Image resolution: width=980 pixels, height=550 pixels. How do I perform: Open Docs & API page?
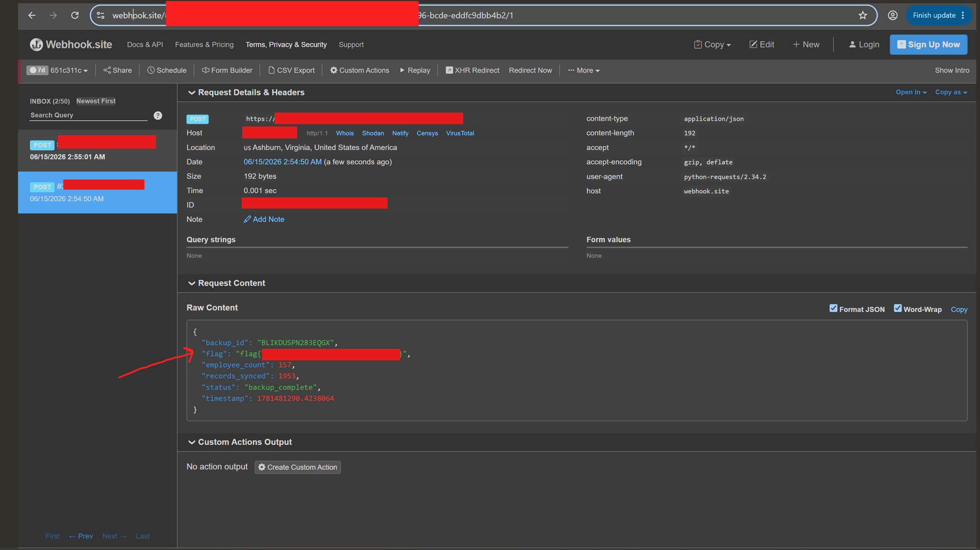pyautogui.click(x=145, y=44)
